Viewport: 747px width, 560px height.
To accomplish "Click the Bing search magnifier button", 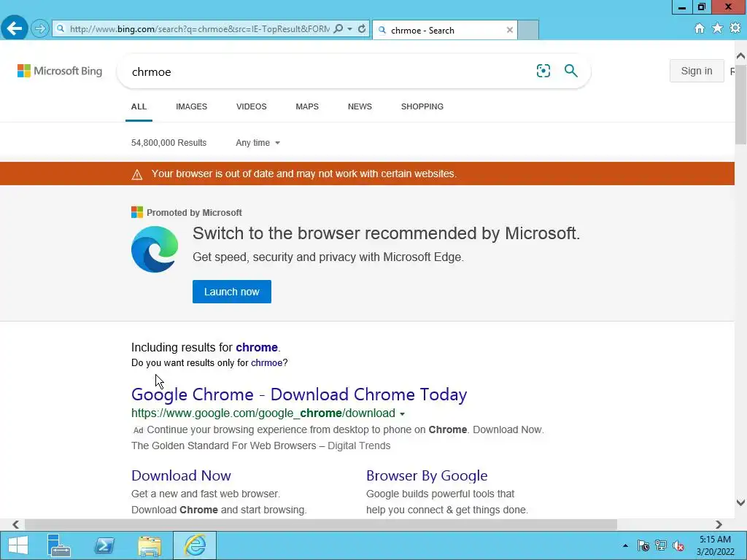I will [570, 71].
